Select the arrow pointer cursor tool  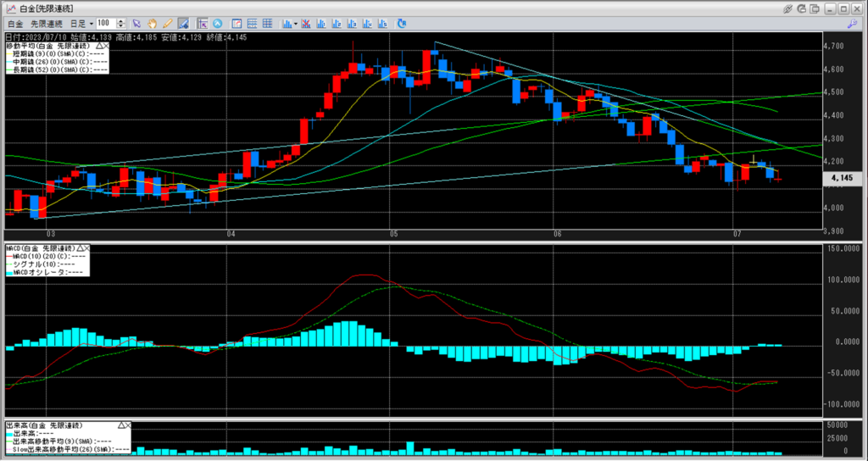[x=136, y=23]
